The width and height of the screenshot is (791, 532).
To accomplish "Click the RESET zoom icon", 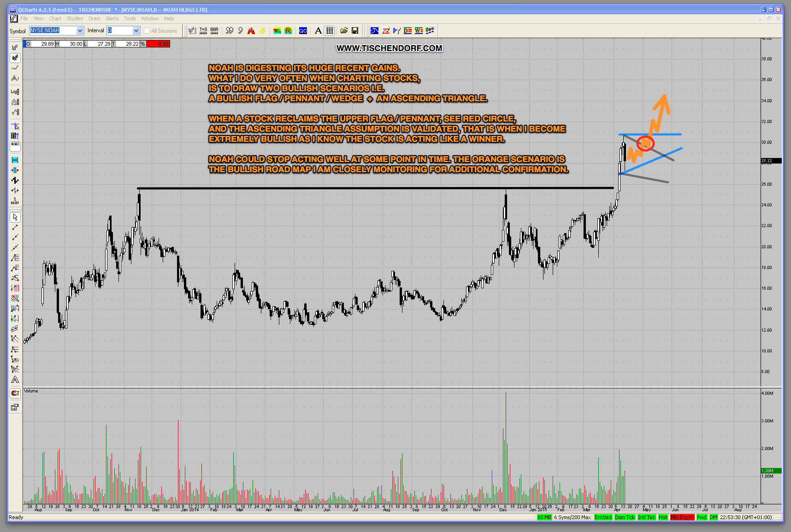I will (15, 201).
